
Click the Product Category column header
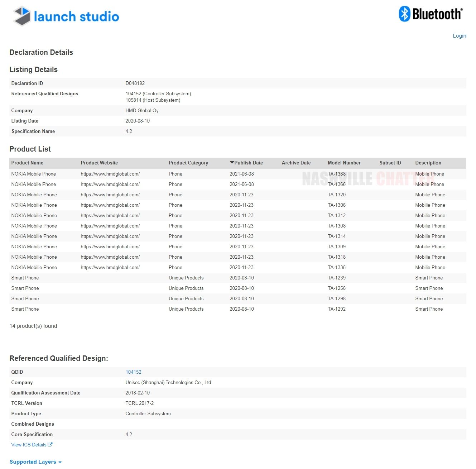click(x=188, y=163)
